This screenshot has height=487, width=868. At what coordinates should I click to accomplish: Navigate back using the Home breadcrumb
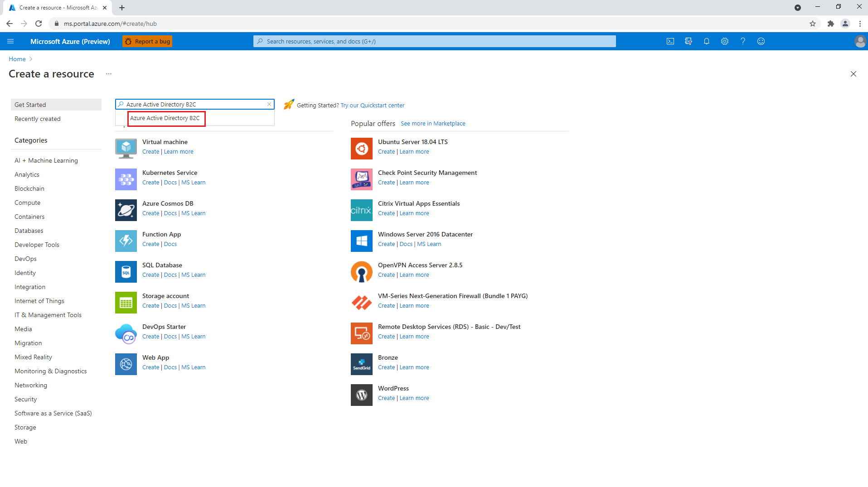pos(17,59)
